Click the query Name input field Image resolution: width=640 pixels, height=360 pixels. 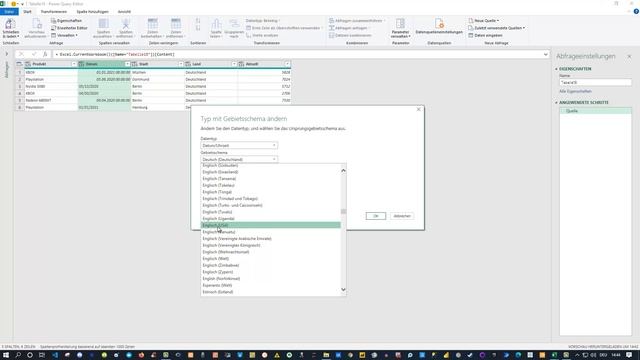click(x=595, y=82)
